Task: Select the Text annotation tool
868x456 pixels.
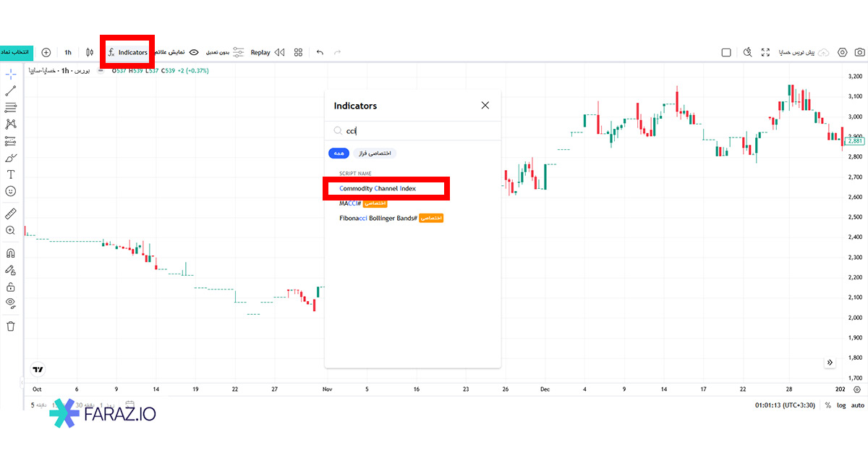Action: click(11, 174)
